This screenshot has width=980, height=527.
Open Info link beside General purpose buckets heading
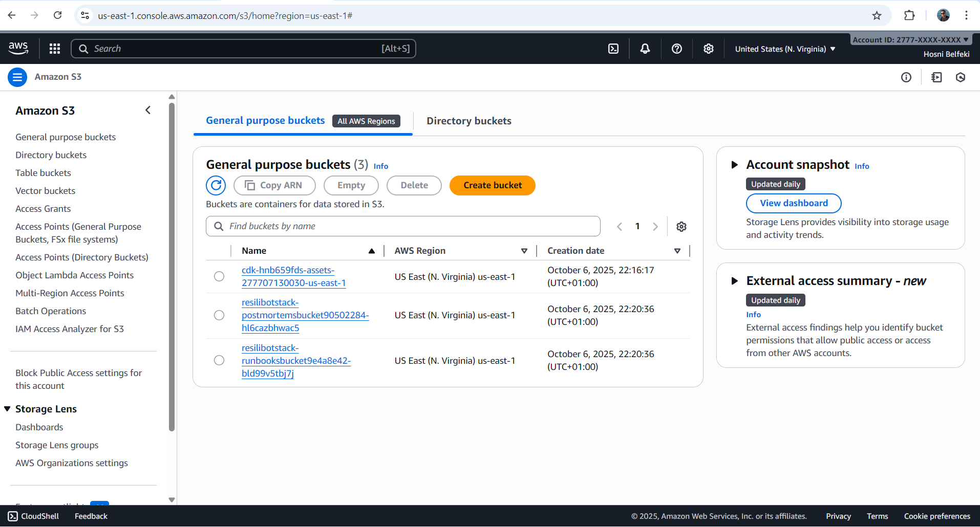(x=381, y=166)
